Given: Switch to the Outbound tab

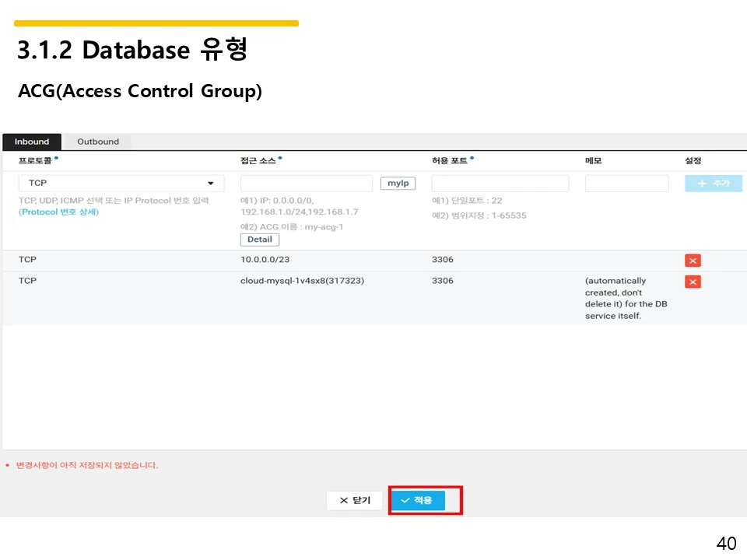Looking at the screenshot, I should (98, 142).
